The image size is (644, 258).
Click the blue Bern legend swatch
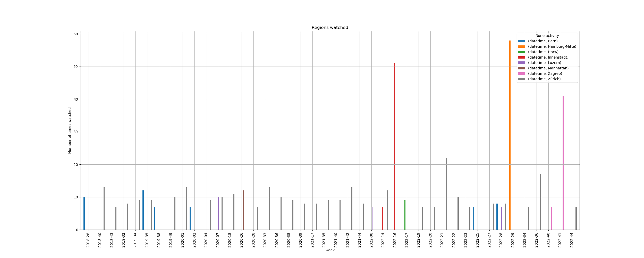pyautogui.click(x=521, y=41)
